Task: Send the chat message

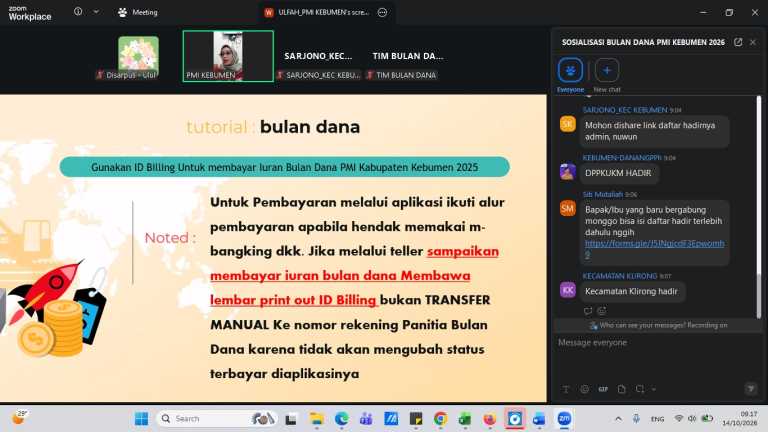Action: click(x=751, y=389)
